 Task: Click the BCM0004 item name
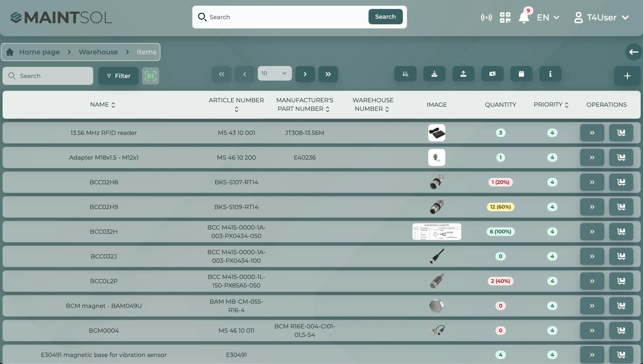pyautogui.click(x=104, y=331)
